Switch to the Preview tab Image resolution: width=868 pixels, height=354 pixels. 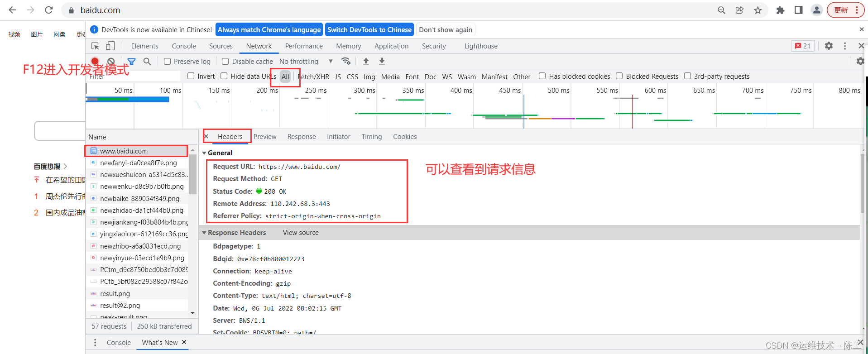coord(265,137)
